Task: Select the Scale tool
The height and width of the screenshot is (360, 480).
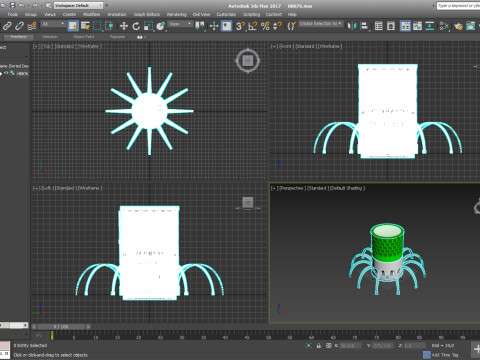Action: coord(148,26)
